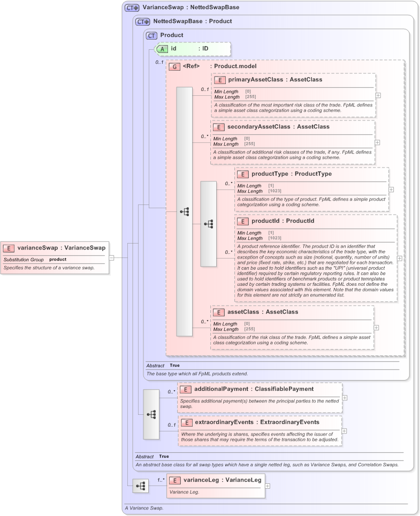Image resolution: width=420 pixels, height=516 pixels.
Task: Click the secondaryAssetClass : AssetClass label
Action: pyautogui.click(x=278, y=127)
